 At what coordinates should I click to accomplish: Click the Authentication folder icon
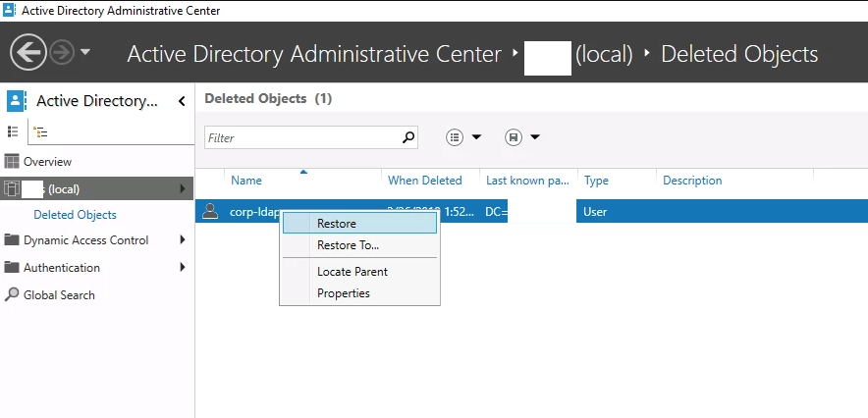pos(11,268)
